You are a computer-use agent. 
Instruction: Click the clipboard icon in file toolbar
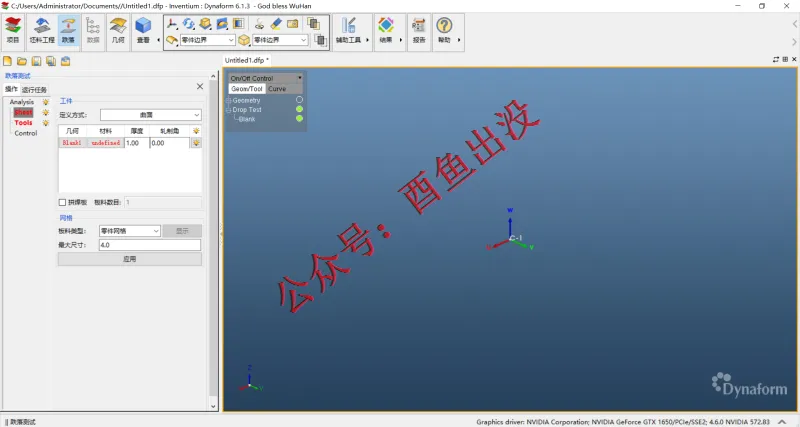(x=65, y=61)
